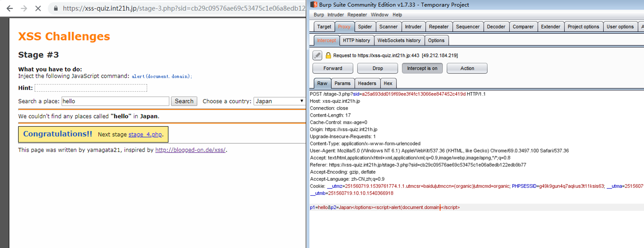Open the blogged-on.de/xss link
This screenshot has height=248, width=644.
click(x=191, y=150)
